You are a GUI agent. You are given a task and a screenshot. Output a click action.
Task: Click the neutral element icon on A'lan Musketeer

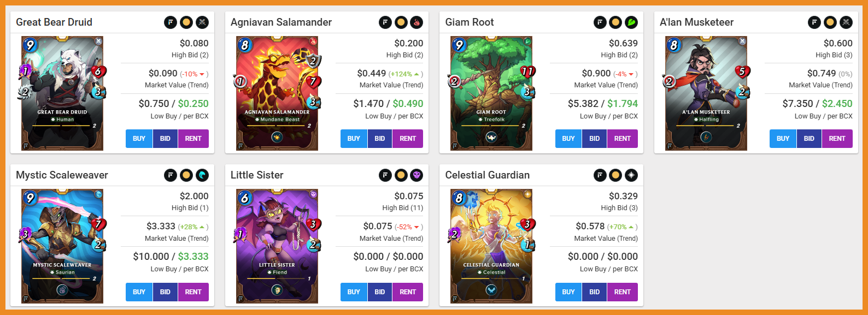click(846, 22)
